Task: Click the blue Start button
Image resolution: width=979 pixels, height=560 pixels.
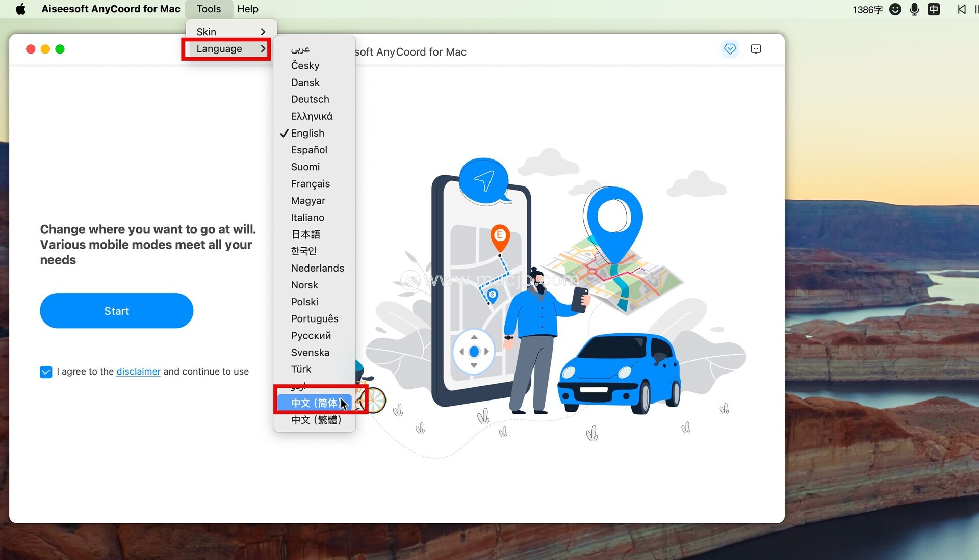Action: point(116,310)
